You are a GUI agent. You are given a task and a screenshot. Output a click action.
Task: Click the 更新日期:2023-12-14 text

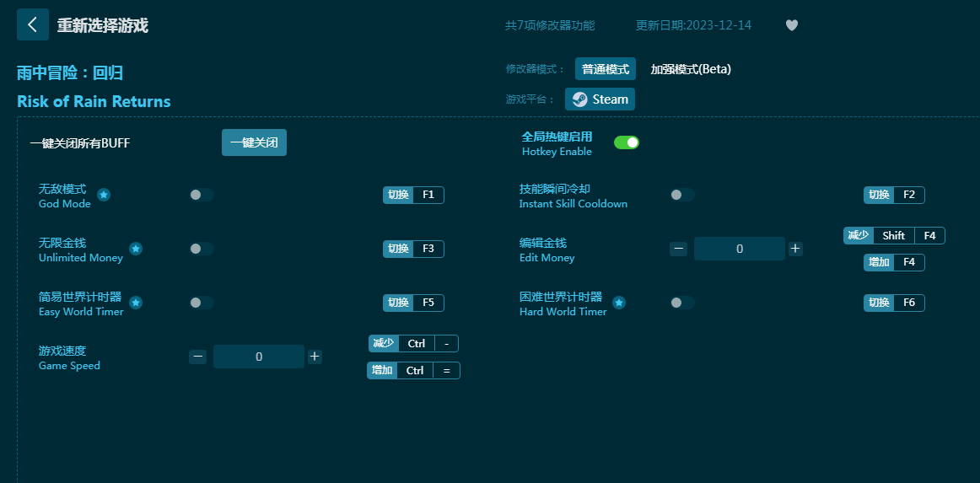[694, 25]
